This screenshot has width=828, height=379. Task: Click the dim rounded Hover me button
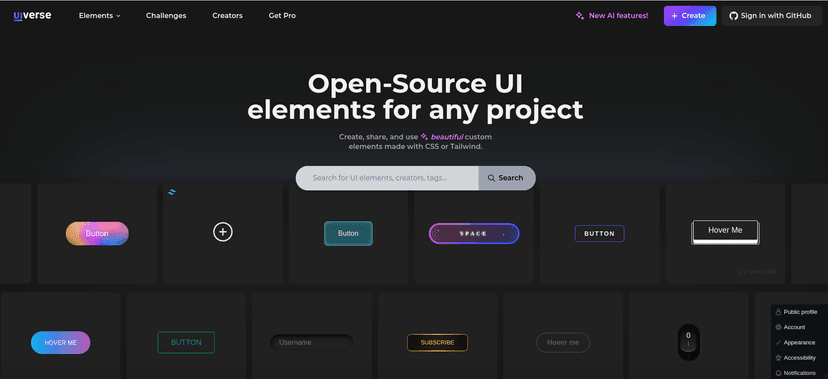pos(563,343)
